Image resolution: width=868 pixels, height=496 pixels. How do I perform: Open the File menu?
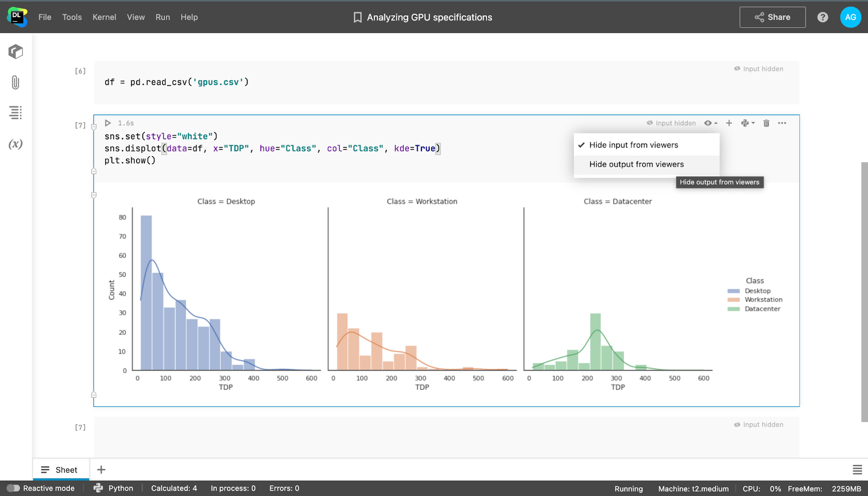click(x=45, y=17)
